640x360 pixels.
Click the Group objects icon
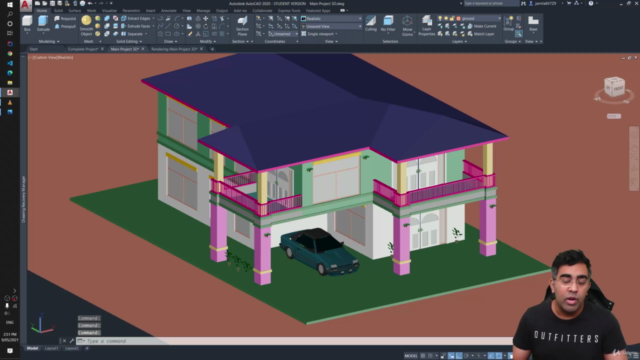point(509,23)
